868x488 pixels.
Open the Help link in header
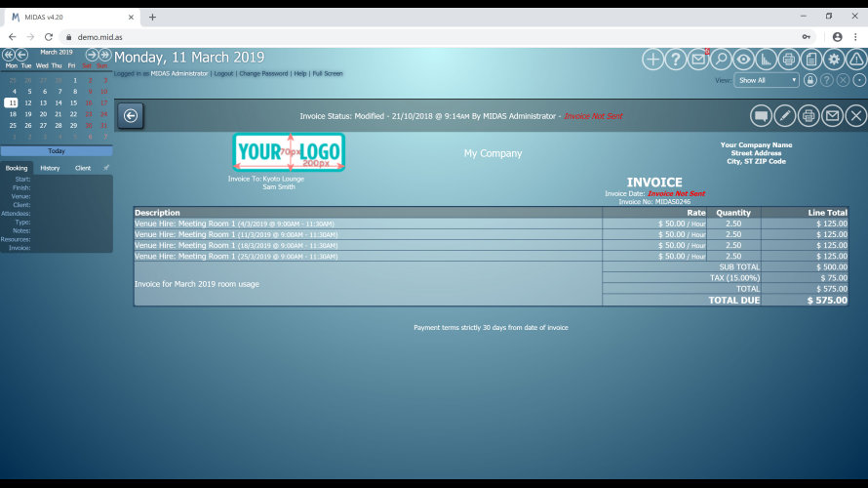(x=300, y=73)
